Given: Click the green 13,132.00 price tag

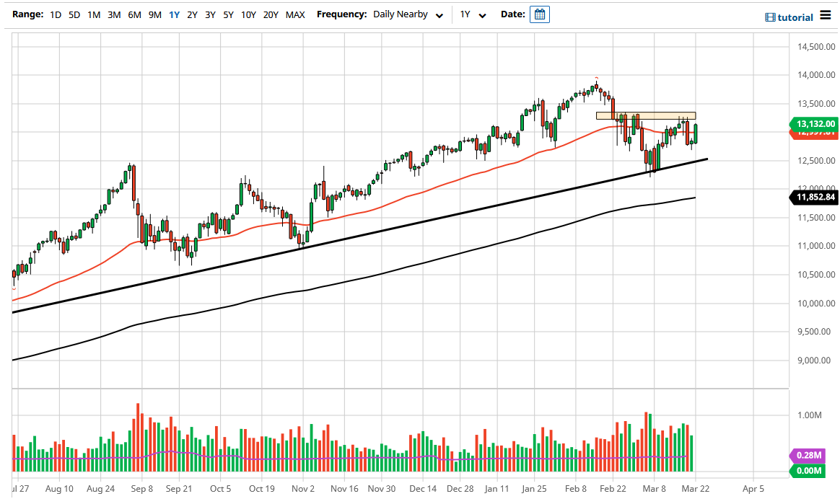Looking at the screenshot, I should 813,124.
